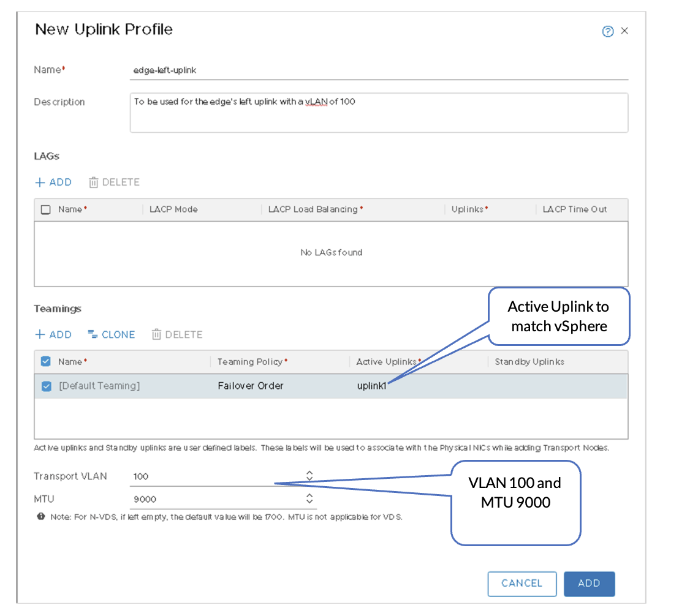Screen dimensions: 679x616
Task: Click the Name field with edge-left-uplink
Action: (x=380, y=70)
